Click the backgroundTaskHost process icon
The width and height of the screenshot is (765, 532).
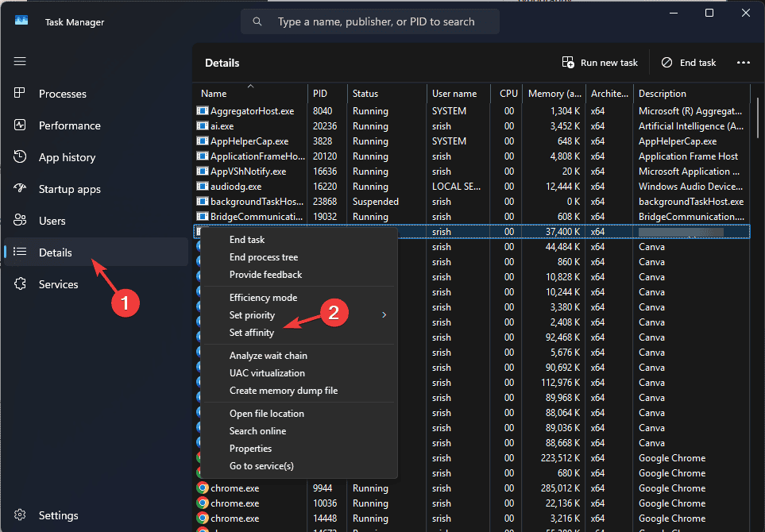pos(202,202)
